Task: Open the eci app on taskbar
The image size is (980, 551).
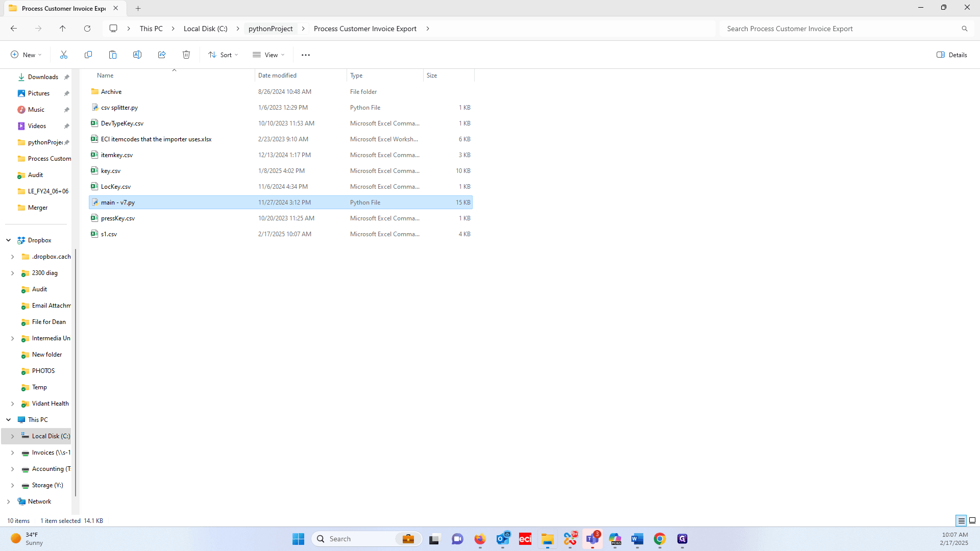Action: tap(525, 539)
